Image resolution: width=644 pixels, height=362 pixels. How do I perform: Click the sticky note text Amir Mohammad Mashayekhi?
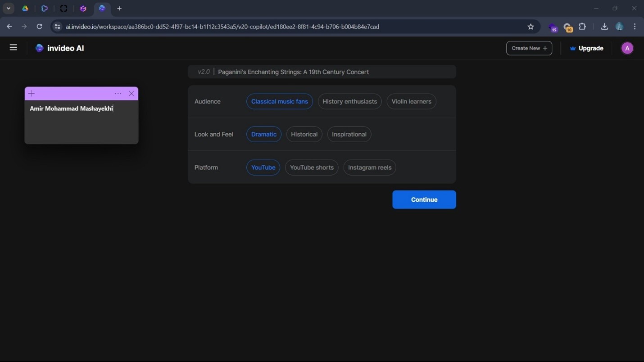tap(71, 109)
